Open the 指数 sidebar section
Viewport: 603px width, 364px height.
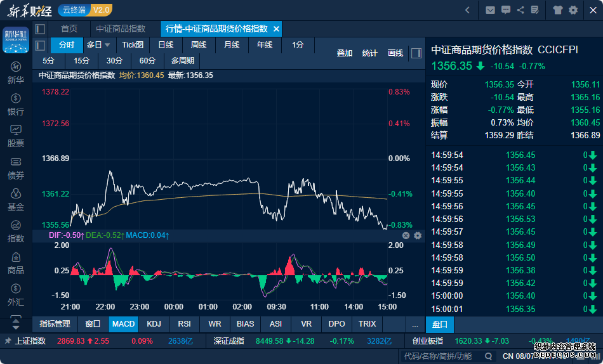pyautogui.click(x=16, y=231)
